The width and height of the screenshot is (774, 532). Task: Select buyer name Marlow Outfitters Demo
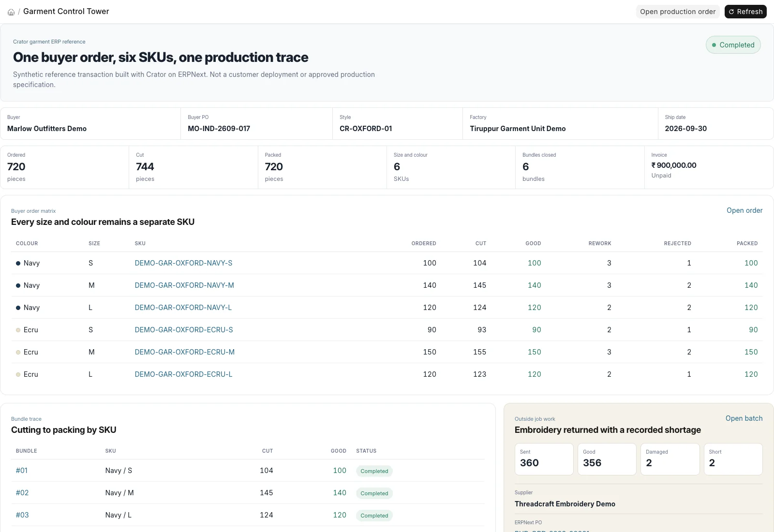click(x=47, y=129)
